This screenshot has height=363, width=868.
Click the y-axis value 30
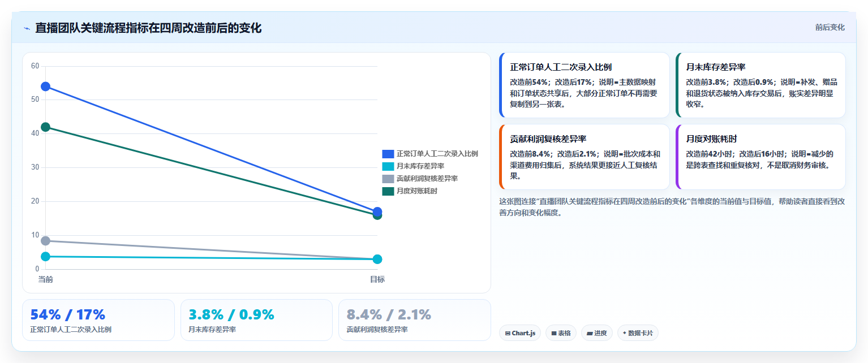[35, 167]
